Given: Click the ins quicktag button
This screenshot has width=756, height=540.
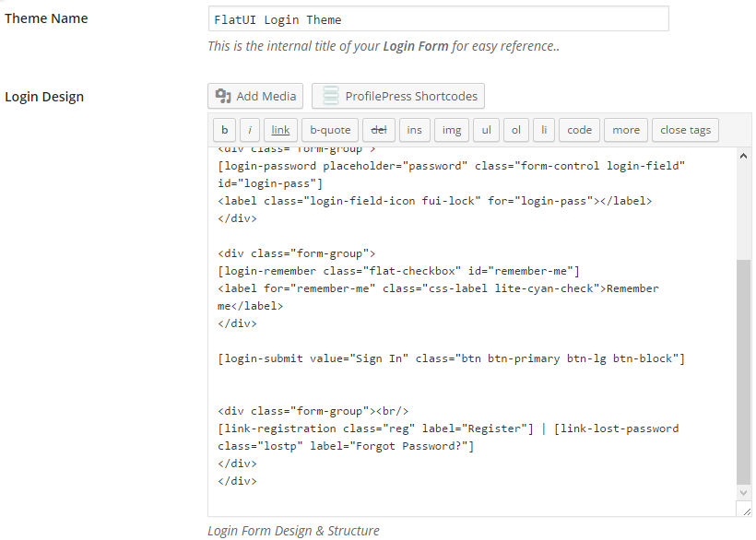Looking at the screenshot, I should (x=414, y=130).
